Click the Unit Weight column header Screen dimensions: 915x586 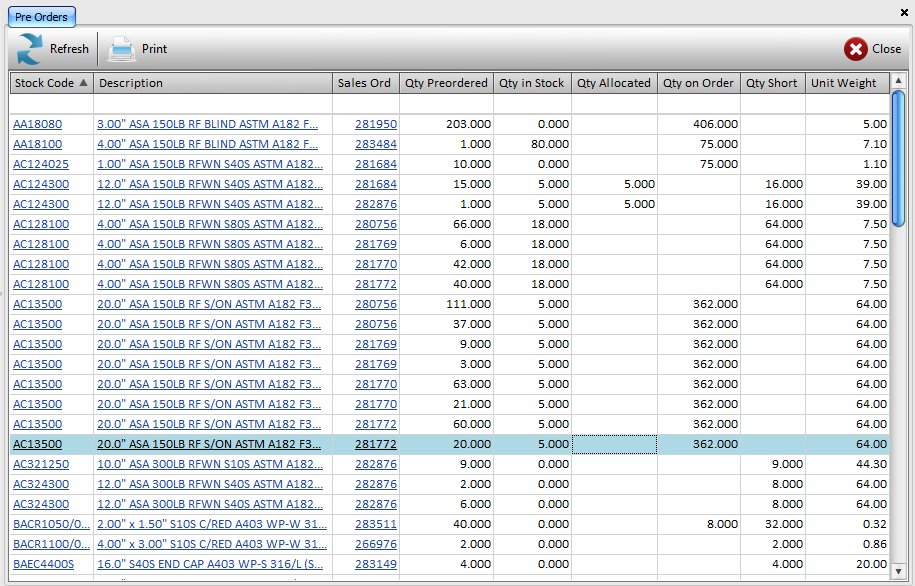[x=845, y=83]
